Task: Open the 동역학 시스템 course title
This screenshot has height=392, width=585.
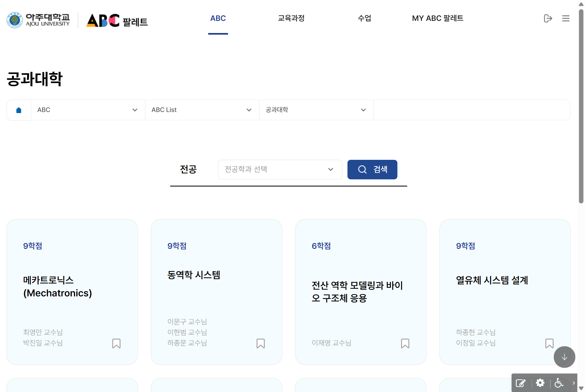Action: coord(194,275)
